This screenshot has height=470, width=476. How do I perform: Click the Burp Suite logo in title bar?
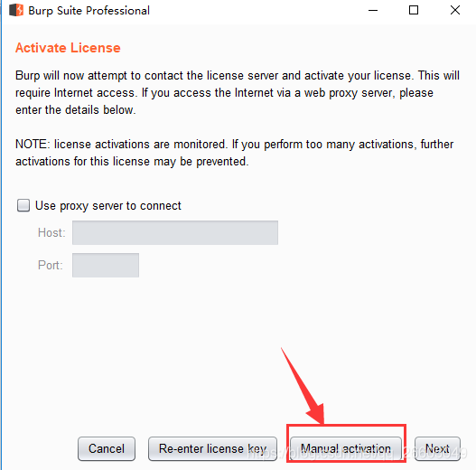[16, 10]
